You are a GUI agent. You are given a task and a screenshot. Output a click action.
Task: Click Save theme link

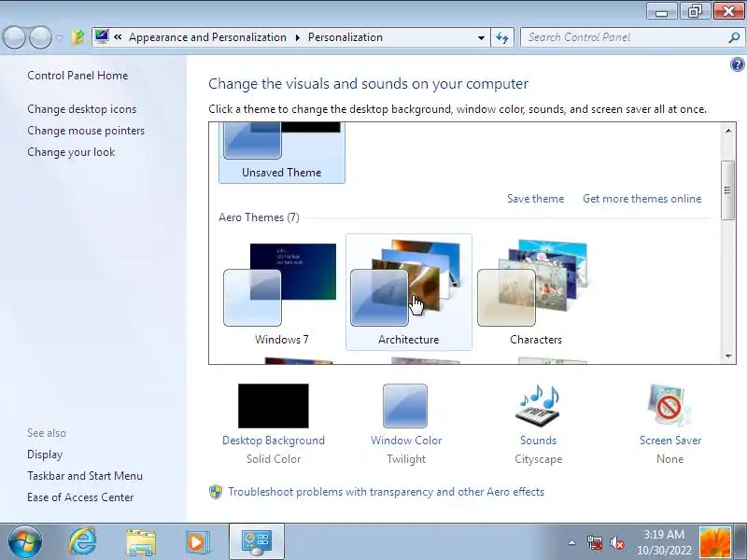point(535,199)
